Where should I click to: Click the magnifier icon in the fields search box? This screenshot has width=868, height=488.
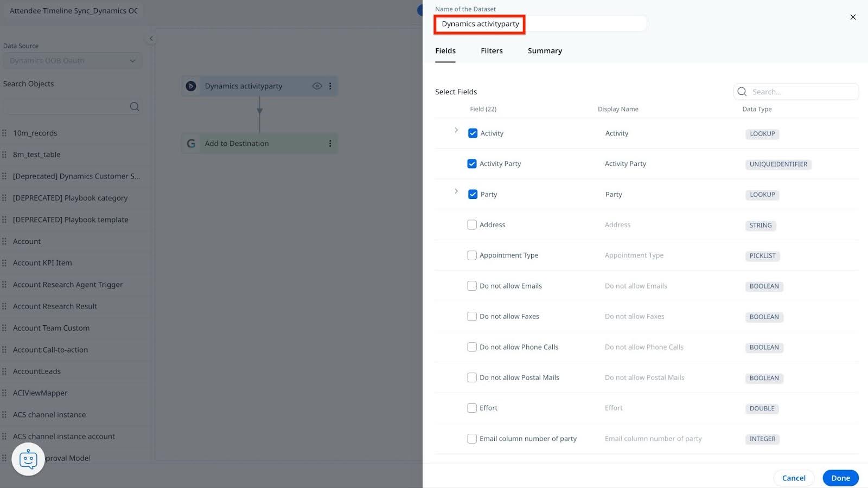tap(742, 92)
